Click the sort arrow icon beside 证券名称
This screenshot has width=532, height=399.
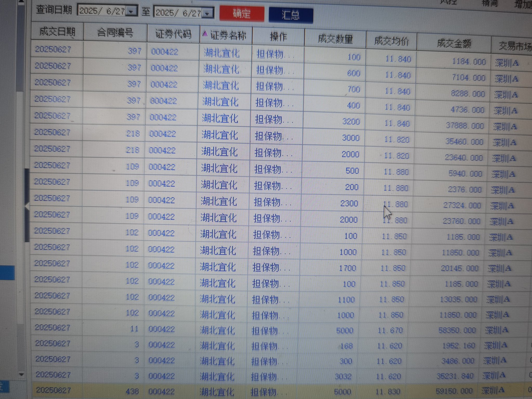[205, 34]
